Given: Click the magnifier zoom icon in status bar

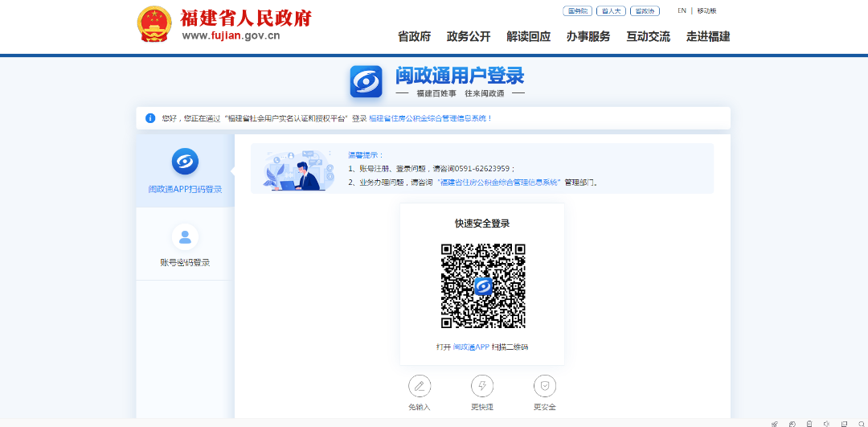Looking at the screenshot, I should (x=861, y=424).
